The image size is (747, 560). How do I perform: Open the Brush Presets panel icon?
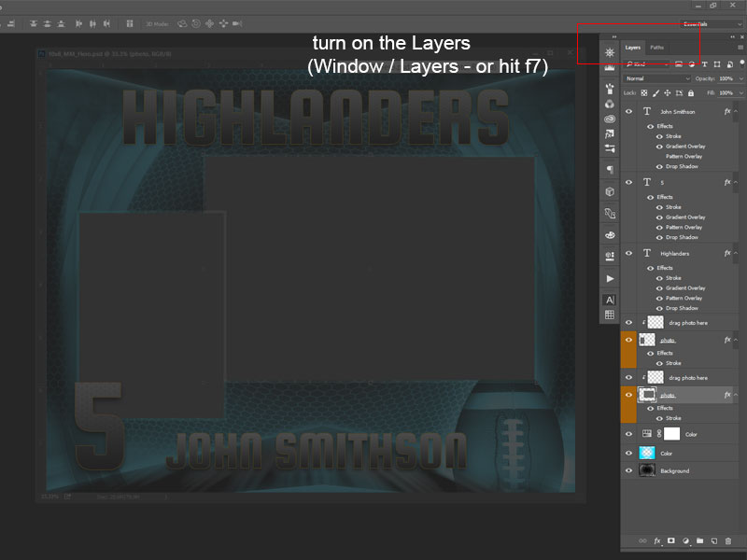[x=610, y=88]
